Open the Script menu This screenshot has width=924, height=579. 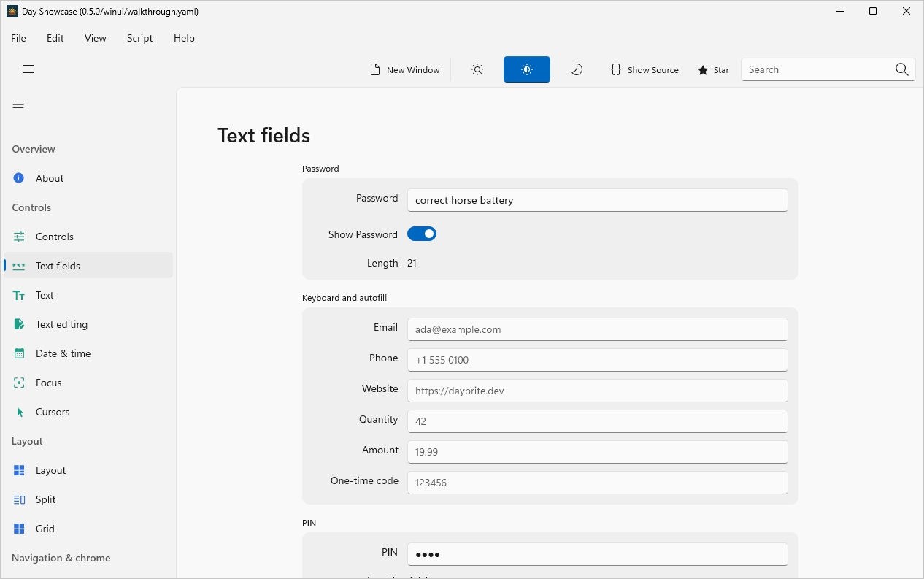pyautogui.click(x=139, y=38)
